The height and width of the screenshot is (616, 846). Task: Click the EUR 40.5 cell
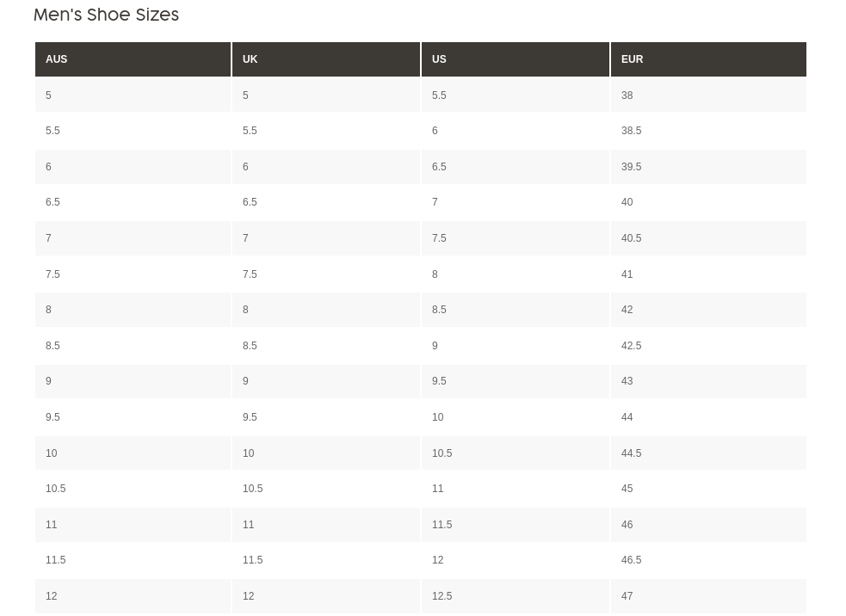click(708, 237)
